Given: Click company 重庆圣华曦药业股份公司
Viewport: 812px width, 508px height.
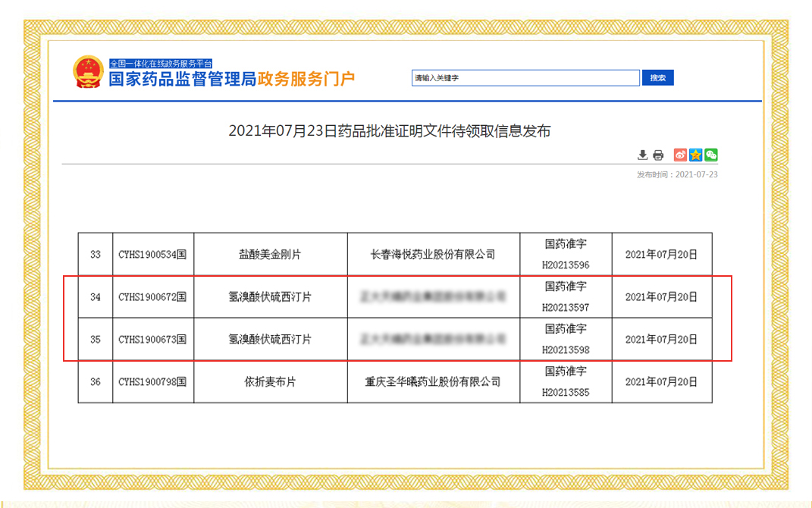Looking at the screenshot, I should tap(433, 382).
